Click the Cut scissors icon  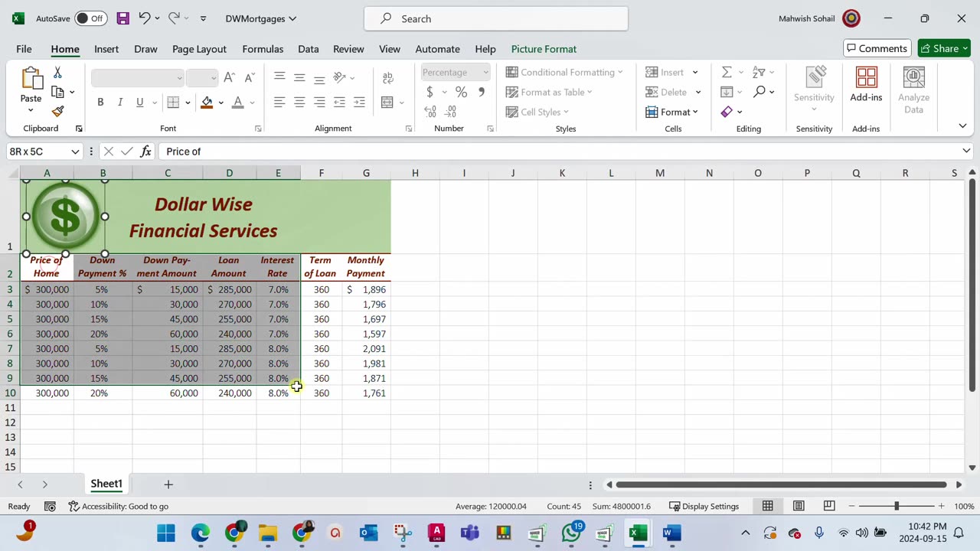pos(57,73)
